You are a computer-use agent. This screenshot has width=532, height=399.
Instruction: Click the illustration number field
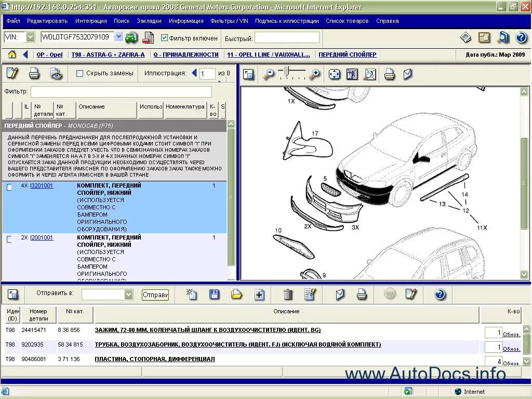pyautogui.click(x=207, y=74)
